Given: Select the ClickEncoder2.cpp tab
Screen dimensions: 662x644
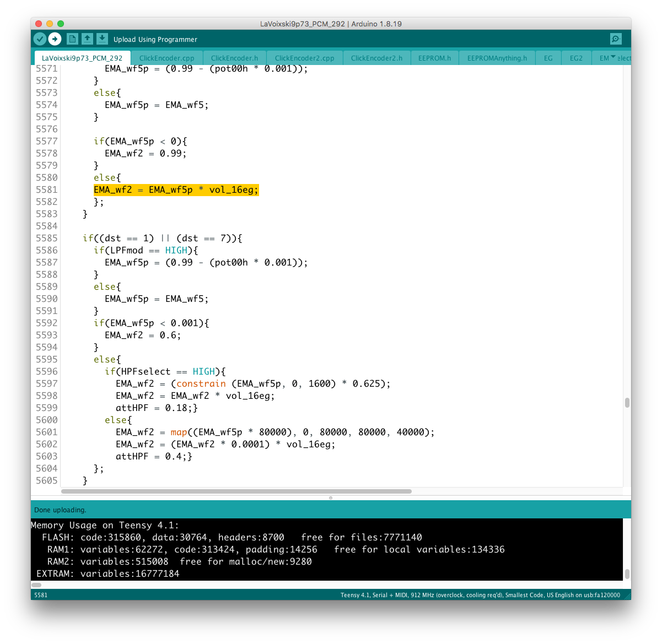Looking at the screenshot, I should (x=304, y=58).
